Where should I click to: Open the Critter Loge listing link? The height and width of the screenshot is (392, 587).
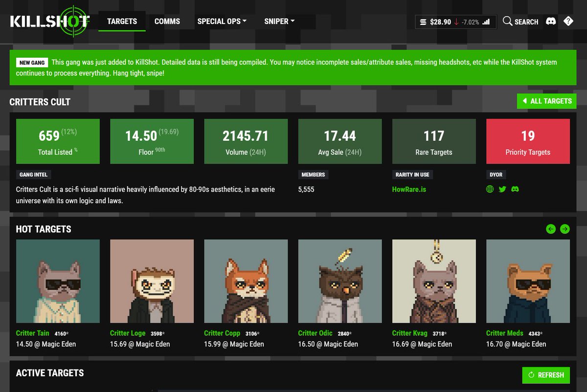point(128,333)
